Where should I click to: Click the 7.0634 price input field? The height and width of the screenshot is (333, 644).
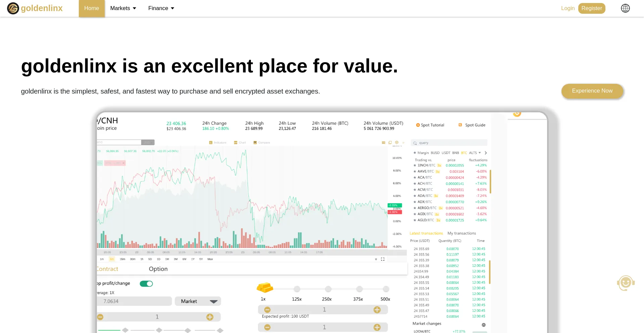click(135, 301)
